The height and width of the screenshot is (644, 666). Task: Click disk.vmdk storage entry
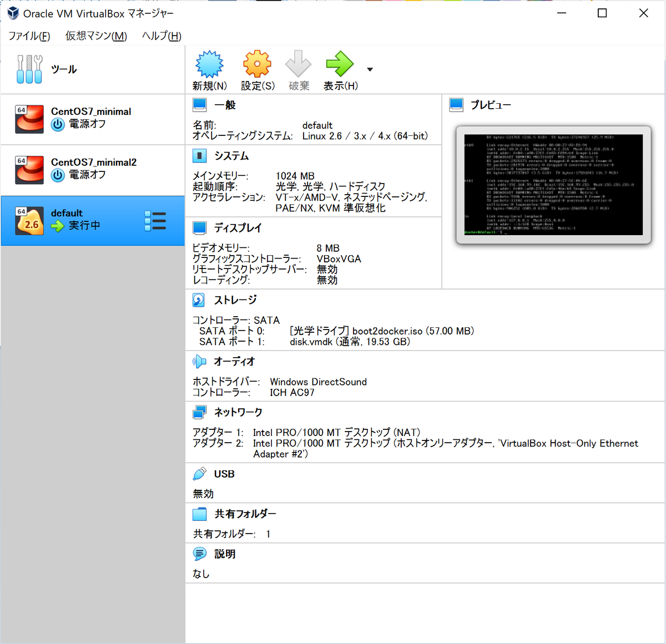click(x=350, y=342)
